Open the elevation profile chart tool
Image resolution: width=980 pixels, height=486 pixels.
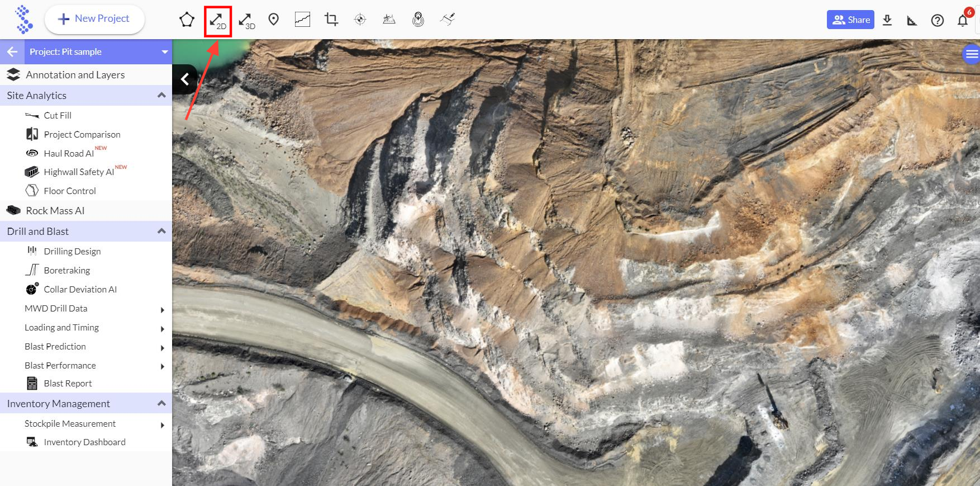pos(302,20)
